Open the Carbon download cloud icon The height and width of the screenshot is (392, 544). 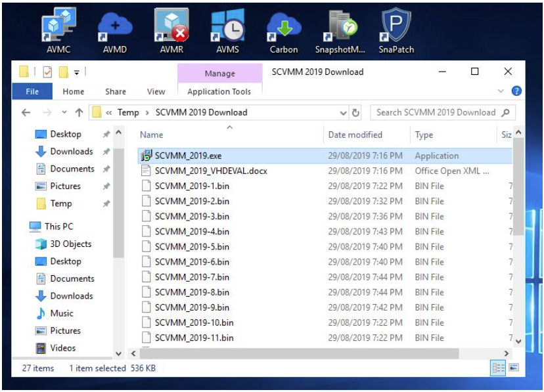click(284, 32)
